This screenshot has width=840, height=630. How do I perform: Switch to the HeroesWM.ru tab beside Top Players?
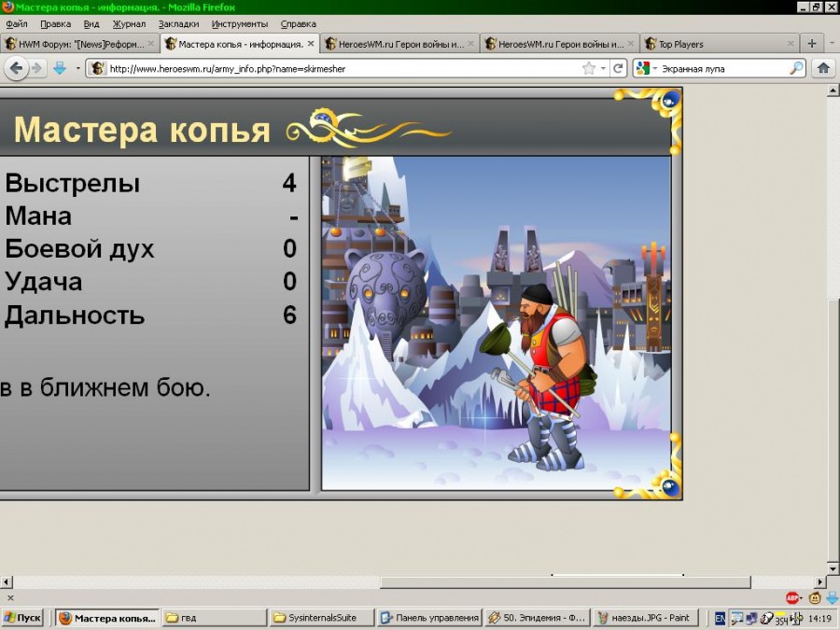point(559,44)
